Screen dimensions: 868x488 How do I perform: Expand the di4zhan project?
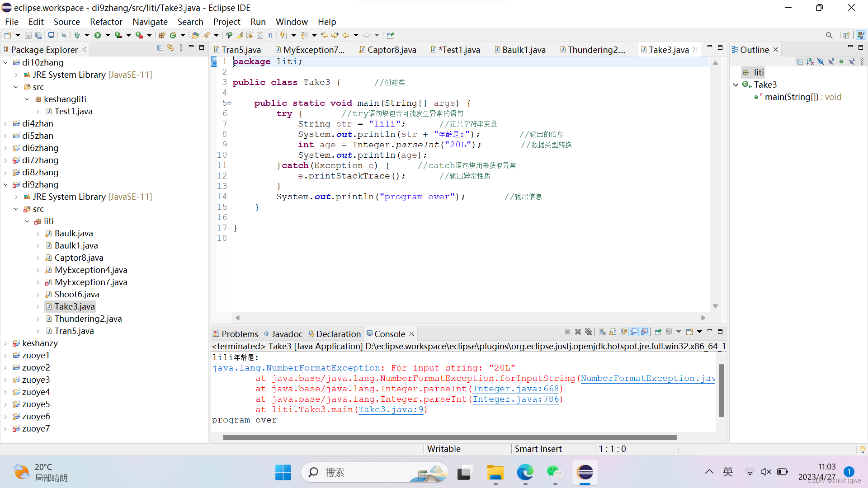click(5, 124)
